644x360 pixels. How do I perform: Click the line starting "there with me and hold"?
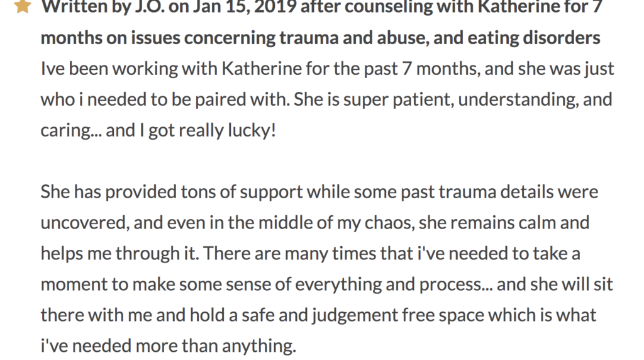click(318, 315)
